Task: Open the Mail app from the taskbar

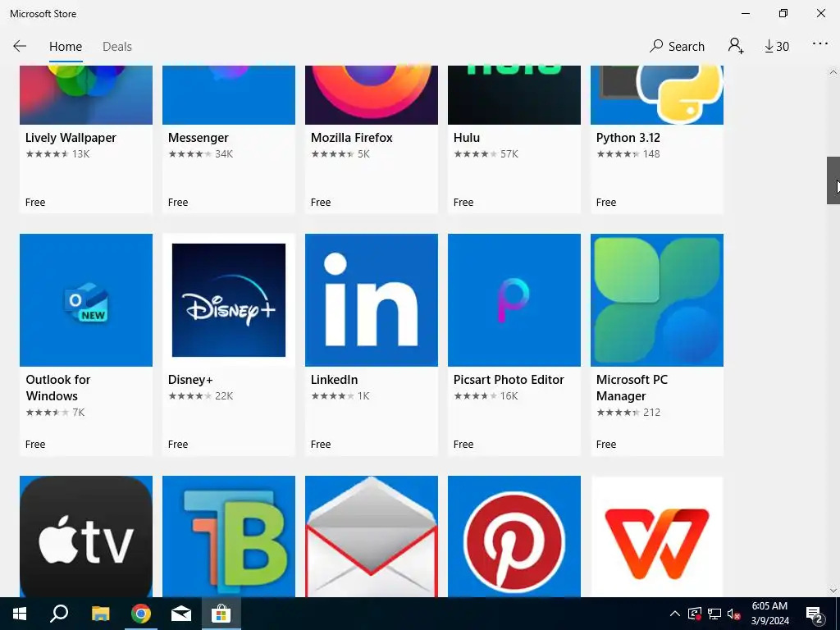Action: (x=181, y=614)
